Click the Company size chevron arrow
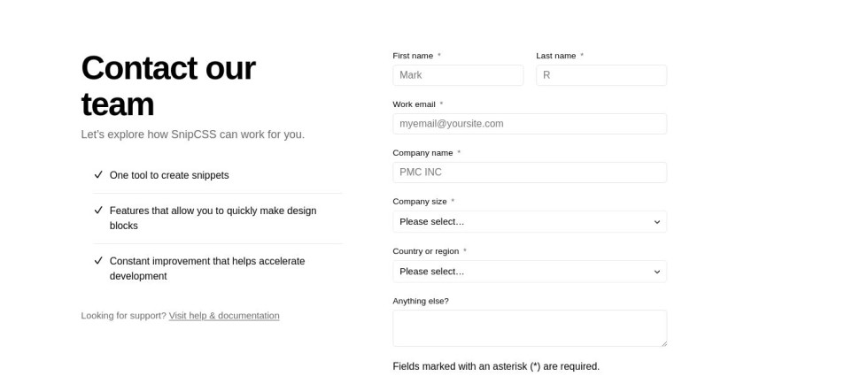Image resolution: width=868 pixels, height=376 pixels. click(x=656, y=222)
